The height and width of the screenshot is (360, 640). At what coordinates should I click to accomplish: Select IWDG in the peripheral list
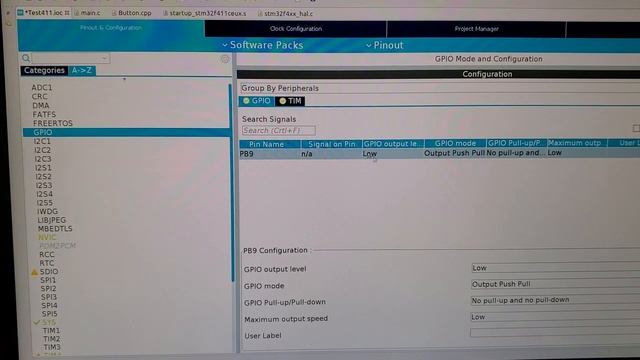47,211
